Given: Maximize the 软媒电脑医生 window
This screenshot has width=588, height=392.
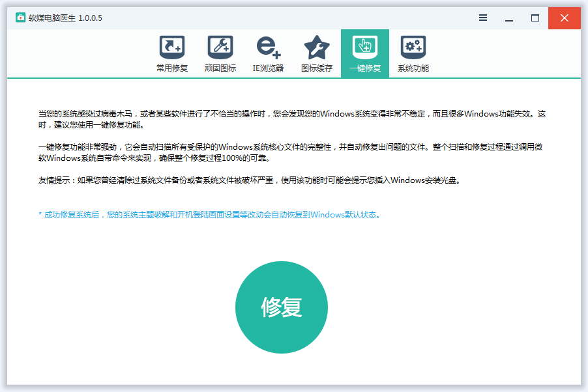Looking at the screenshot, I should click(x=535, y=18).
